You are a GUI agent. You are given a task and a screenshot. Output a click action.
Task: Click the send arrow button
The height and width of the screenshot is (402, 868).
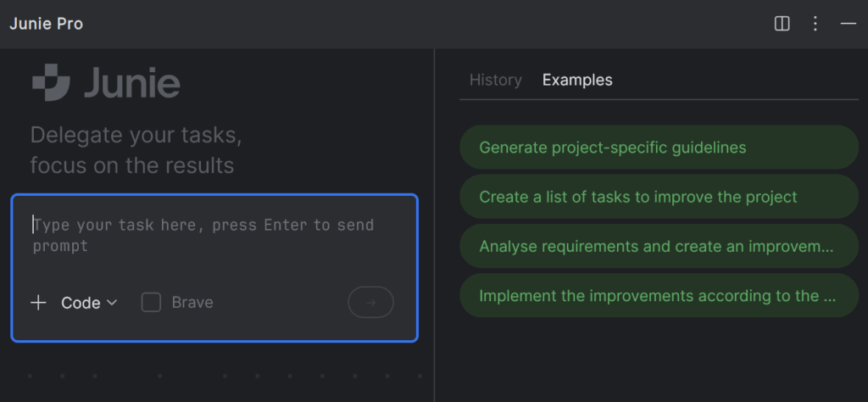tap(370, 302)
